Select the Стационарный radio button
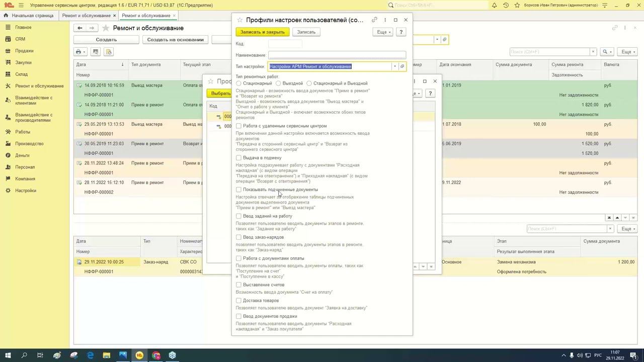This screenshot has width=644, height=362. pos(239,83)
